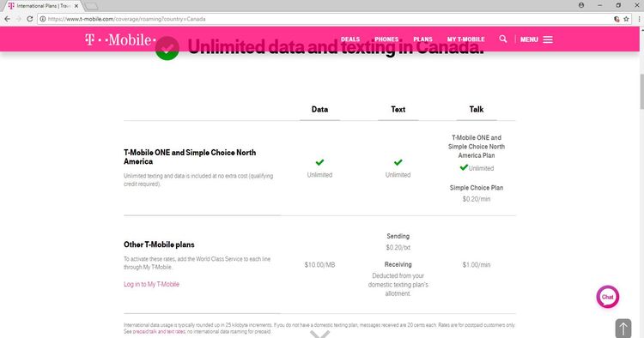Screen dimensions: 644x338
Task: Reload the page
Action: [x=29, y=19]
